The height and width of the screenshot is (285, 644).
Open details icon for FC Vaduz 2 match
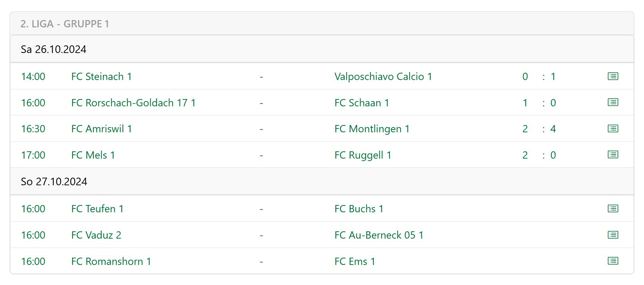click(x=613, y=235)
